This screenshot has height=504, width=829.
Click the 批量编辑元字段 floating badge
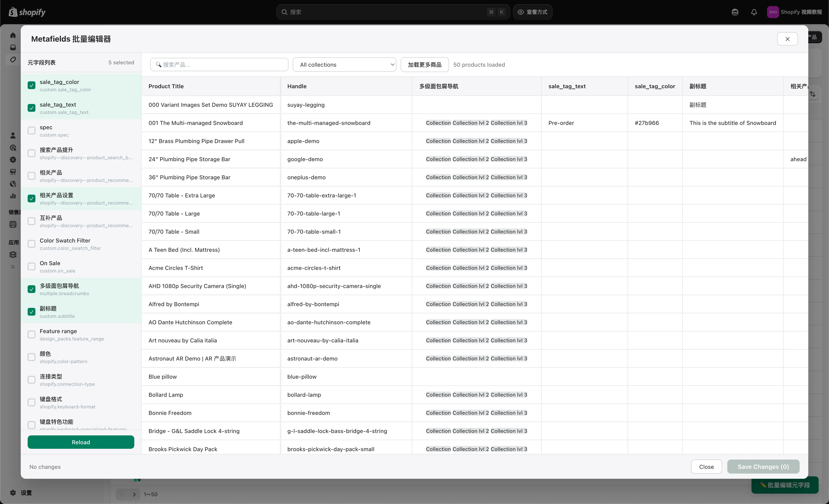[x=785, y=485]
